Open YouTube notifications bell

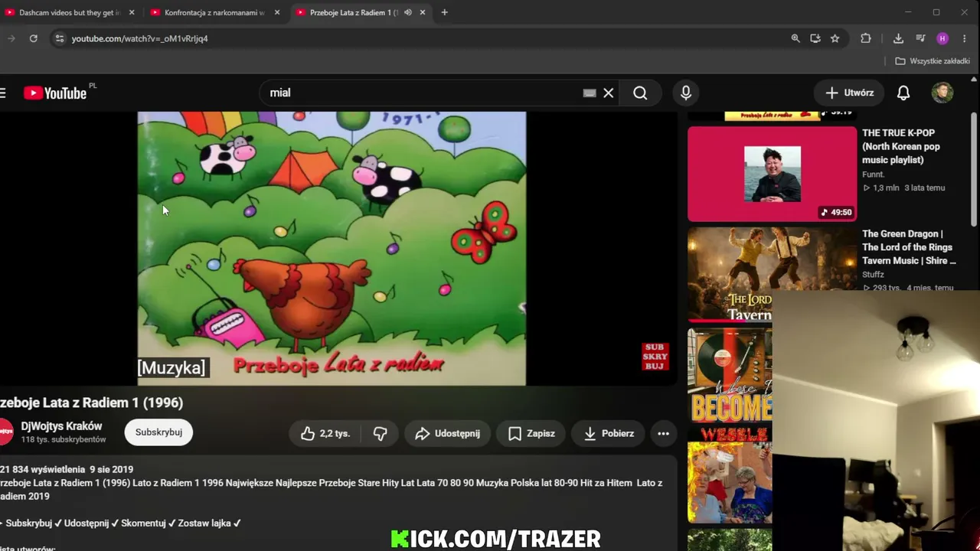[903, 93]
